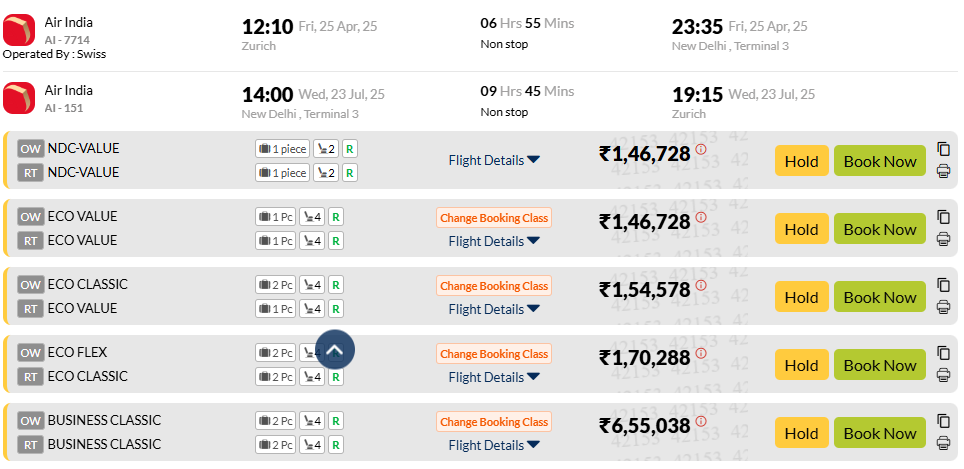Expand Flight Details for BUSINESS CLASSIC fare

click(x=494, y=445)
